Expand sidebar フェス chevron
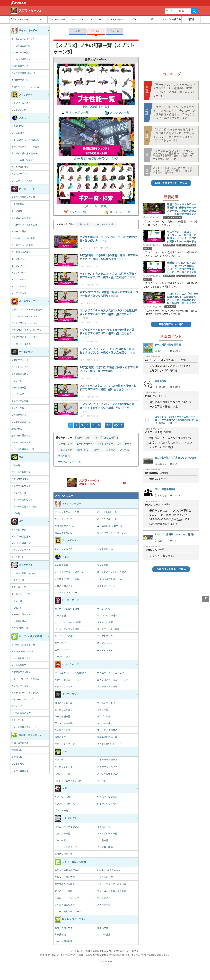Screen dimensions: 210x980 [48, 118]
